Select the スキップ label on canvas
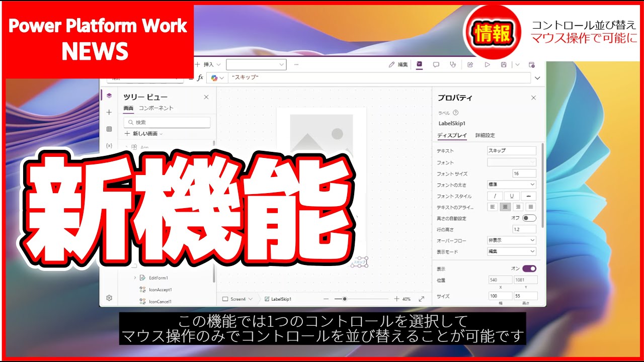The height and width of the screenshot is (362, 644). click(359, 262)
